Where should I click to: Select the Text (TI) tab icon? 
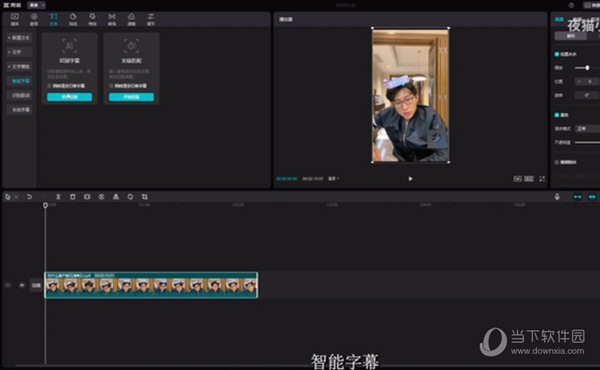point(54,16)
